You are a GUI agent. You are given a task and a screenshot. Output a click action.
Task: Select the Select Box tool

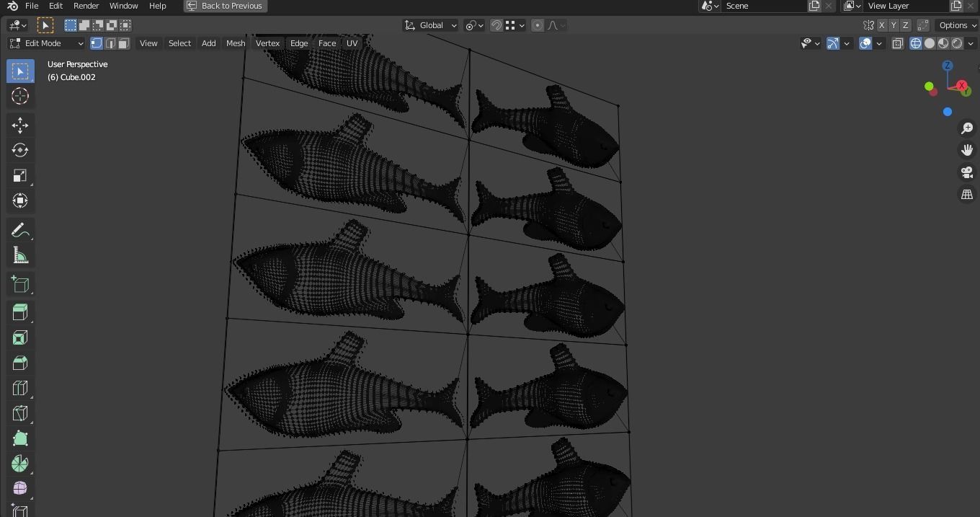[x=20, y=71]
